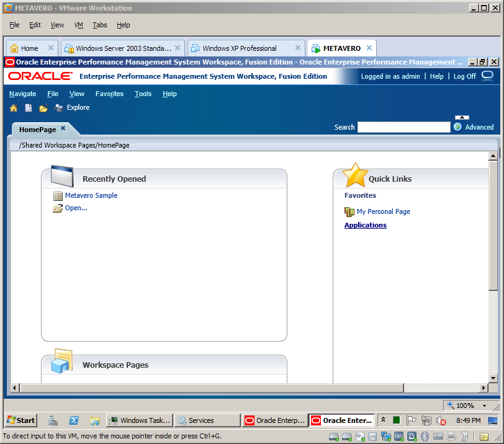504x444 pixels.
Task: Click the PowerShell quick launch icon
Action: tap(74, 420)
